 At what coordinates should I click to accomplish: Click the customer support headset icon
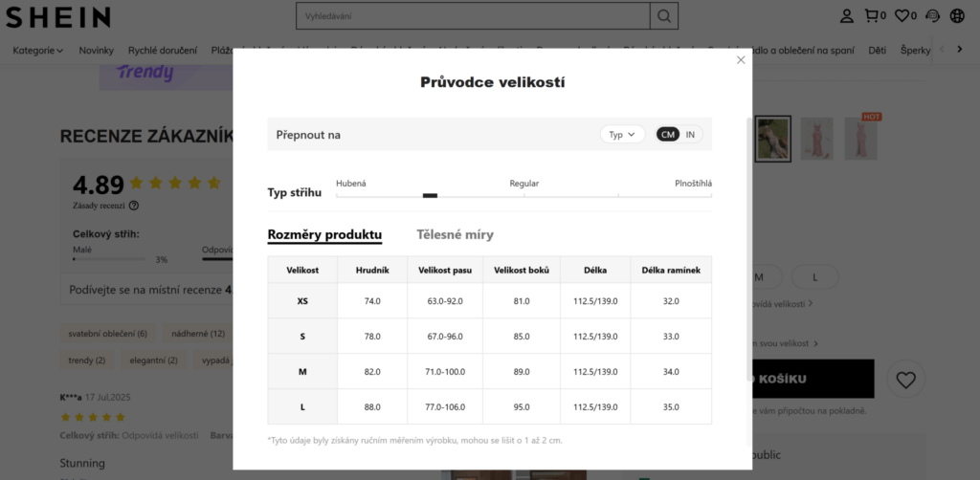(x=933, y=16)
